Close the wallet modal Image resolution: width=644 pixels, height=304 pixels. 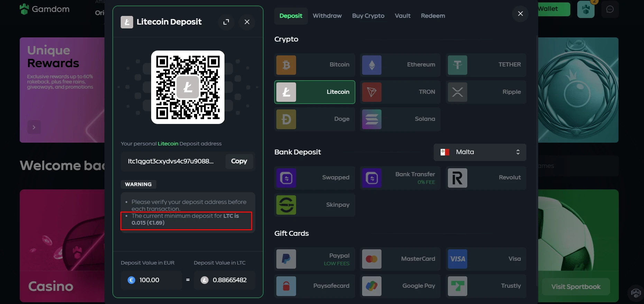tap(520, 14)
